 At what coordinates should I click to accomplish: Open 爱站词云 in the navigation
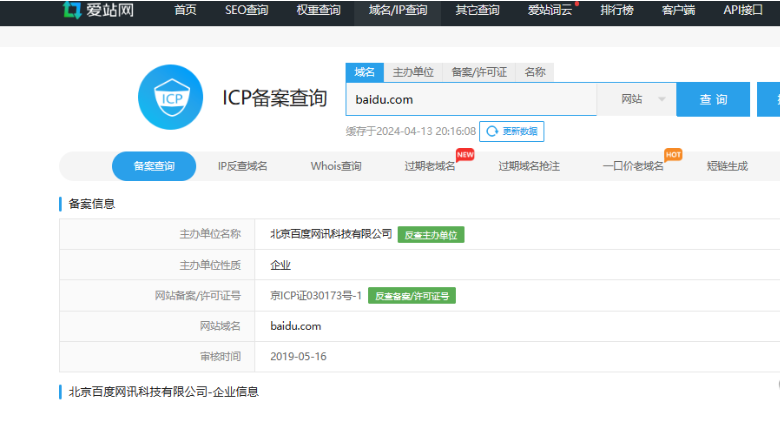(550, 10)
